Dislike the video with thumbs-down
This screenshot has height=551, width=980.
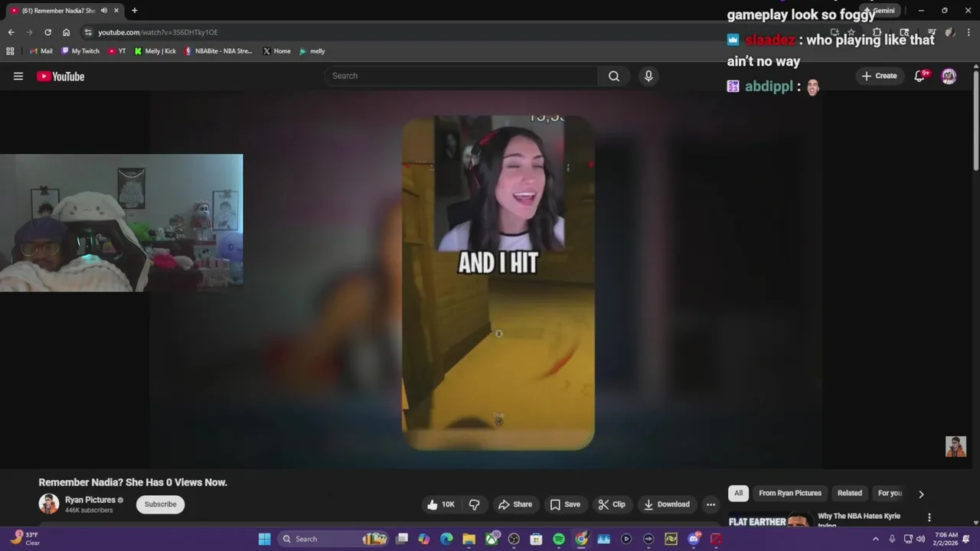(475, 504)
